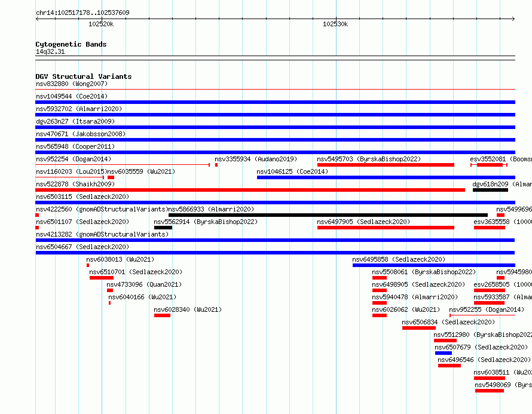Click dgv263n27 (Itsara2009) variant label
This screenshot has height=414, width=532.
[75, 121]
